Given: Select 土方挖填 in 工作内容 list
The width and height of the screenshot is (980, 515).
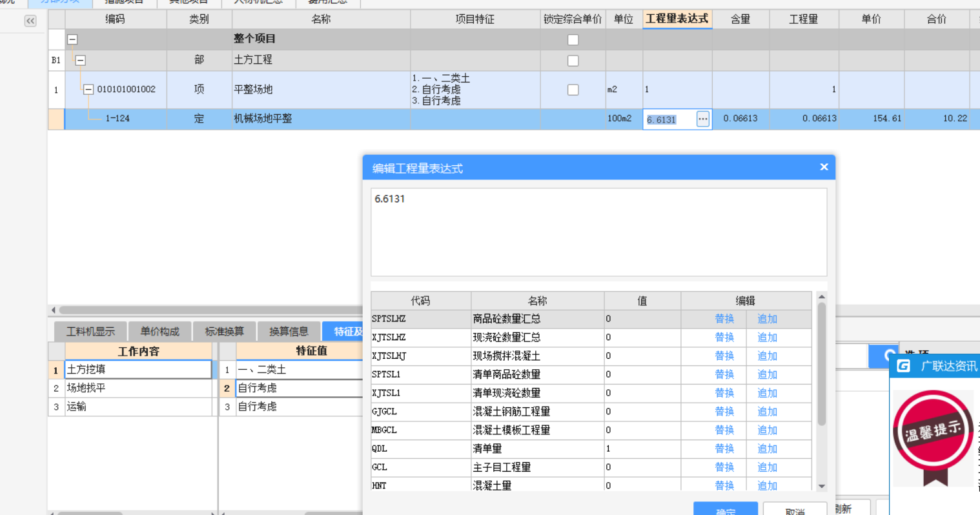Looking at the screenshot, I should tap(138, 369).
